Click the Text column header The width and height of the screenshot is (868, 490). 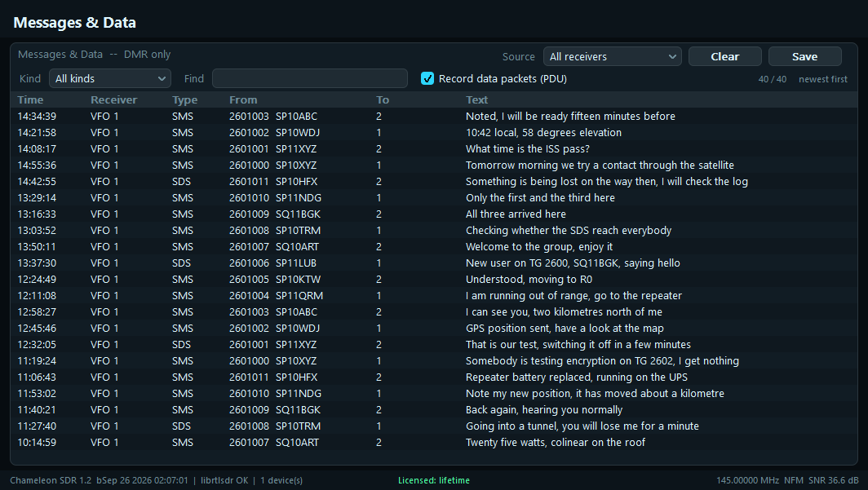click(476, 100)
